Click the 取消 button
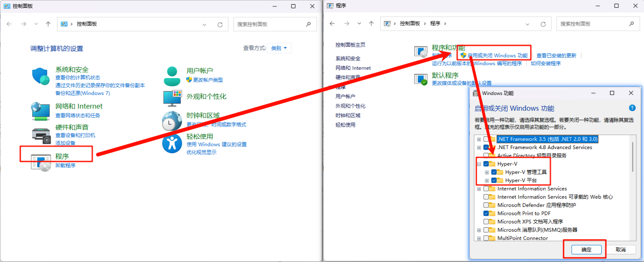Image resolution: width=644 pixels, height=262 pixels. click(621, 250)
